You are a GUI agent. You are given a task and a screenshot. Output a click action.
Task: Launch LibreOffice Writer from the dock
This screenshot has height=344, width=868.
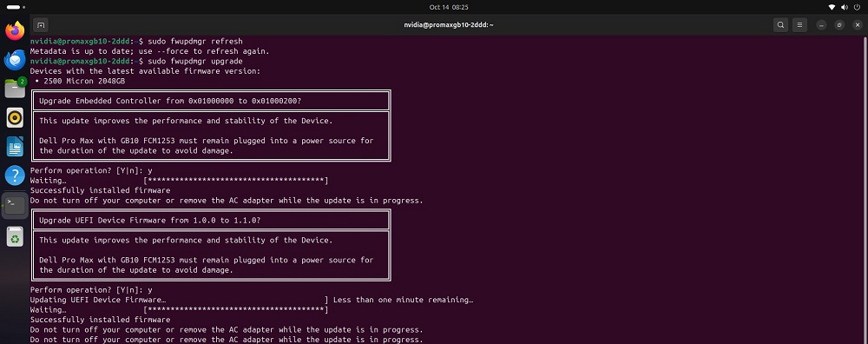pos(15,147)
